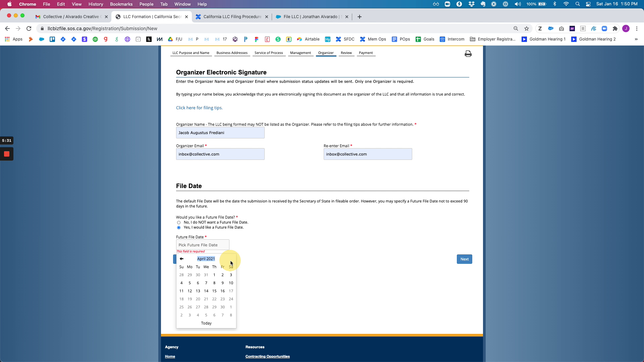This screenshot has height=362, width=644.
Task: Click April 2021 month header
Action: (206, 259)
